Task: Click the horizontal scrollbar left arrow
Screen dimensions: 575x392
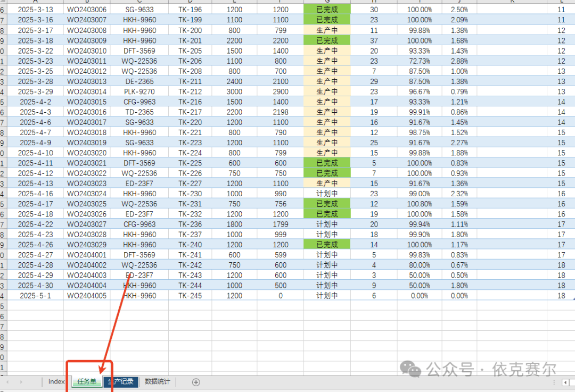Action: coord(565,382)
